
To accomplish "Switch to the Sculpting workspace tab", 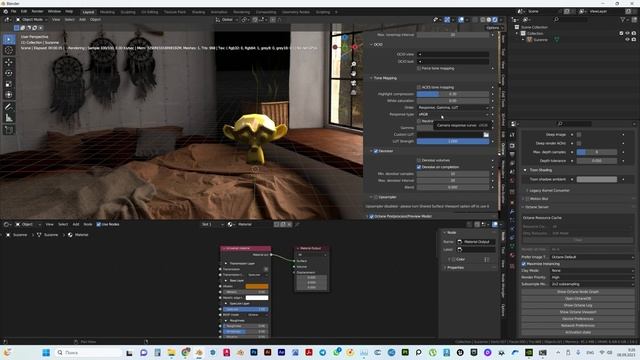I will pyautogui.click(x=128, y=12).
